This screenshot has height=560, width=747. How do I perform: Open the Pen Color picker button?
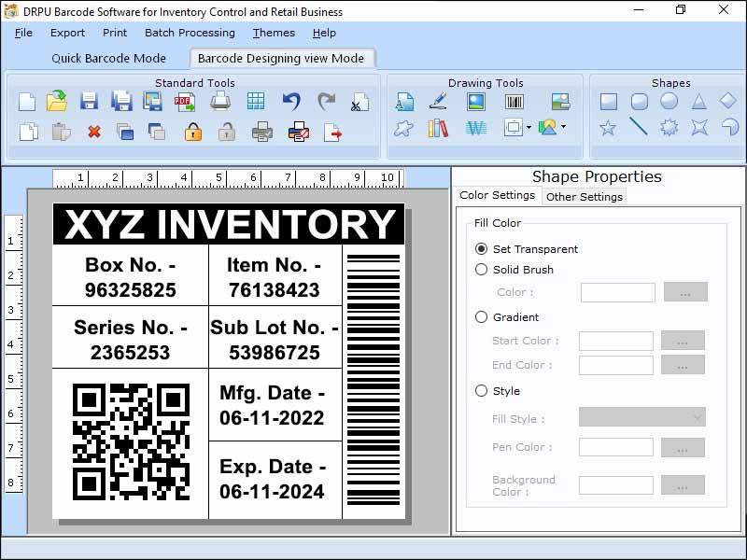pyautogui.click(x=683, y=447)
